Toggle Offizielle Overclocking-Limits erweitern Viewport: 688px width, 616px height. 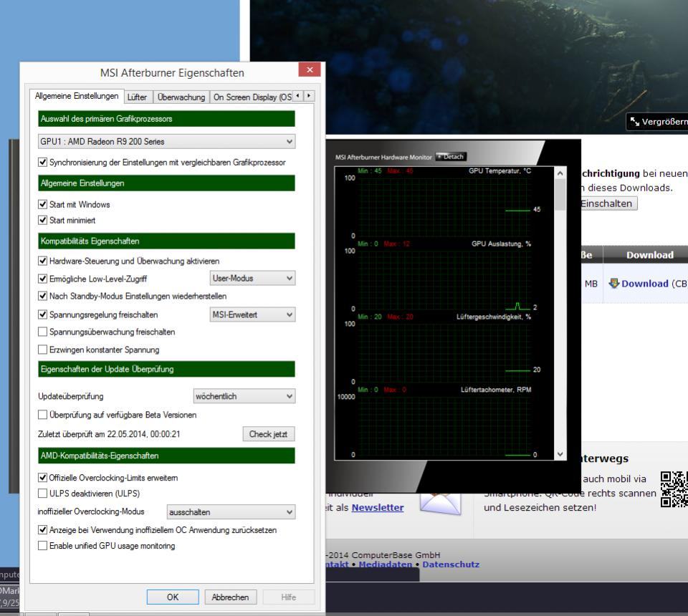pos(42,478)
